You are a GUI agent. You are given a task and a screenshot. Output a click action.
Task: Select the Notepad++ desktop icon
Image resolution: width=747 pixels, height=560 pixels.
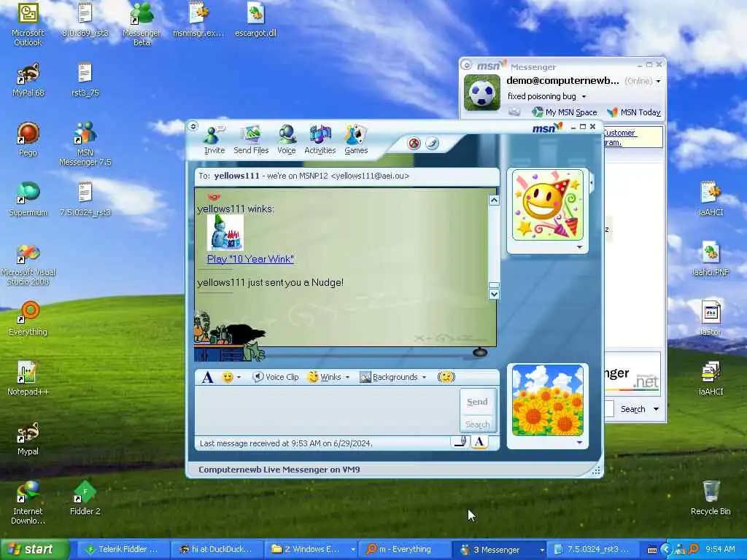click(x=28, y=378)
